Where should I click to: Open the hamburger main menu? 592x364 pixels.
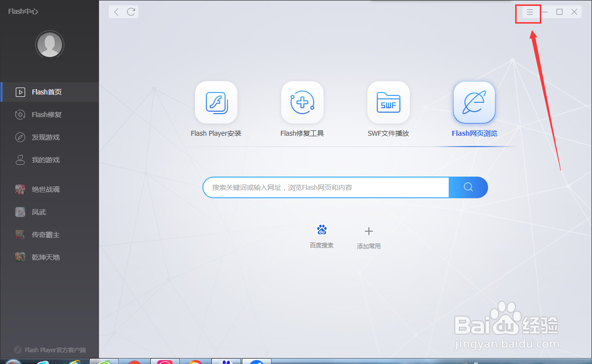(530, 12)
